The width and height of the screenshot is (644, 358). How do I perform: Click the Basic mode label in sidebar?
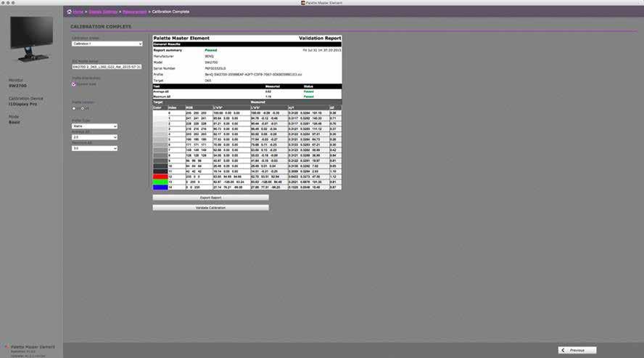[15, 123]
